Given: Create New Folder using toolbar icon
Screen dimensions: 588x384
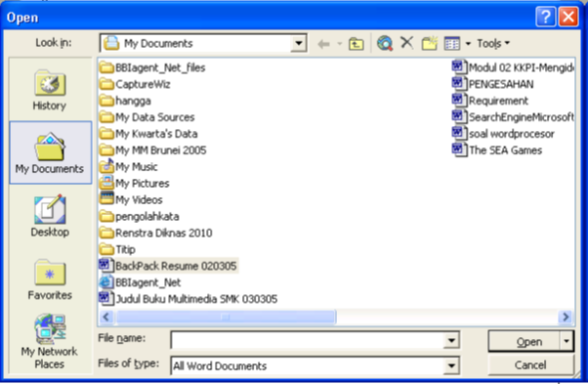Looking at the screenshot, I should coord(430,44).
